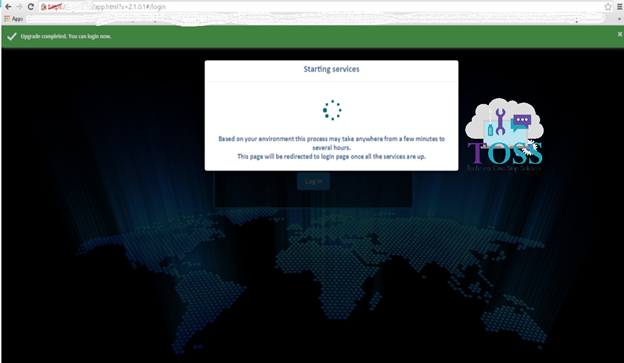Reload the page with refresh icon
The width and height of the screenshot is (624, 363).
30,7
